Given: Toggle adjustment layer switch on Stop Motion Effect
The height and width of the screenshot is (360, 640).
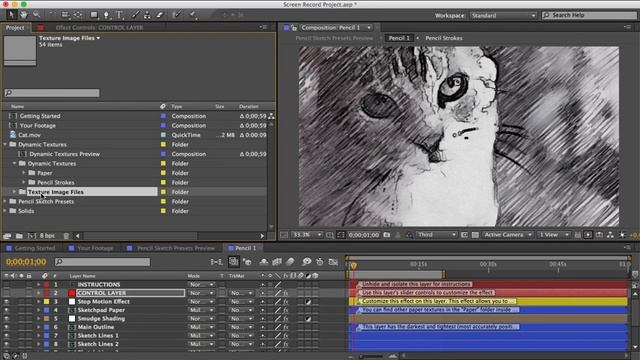Looking at the screenshot, I should coord(308,302).
